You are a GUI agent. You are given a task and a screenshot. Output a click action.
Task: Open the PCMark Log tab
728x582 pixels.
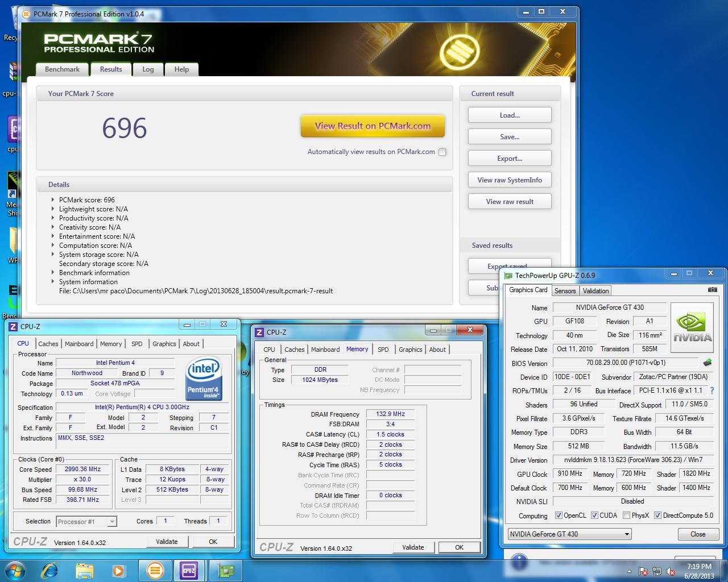pos(148,69)
